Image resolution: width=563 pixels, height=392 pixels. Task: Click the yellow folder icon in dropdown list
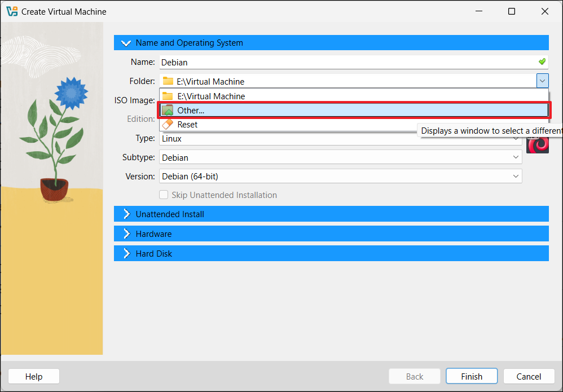168,96
